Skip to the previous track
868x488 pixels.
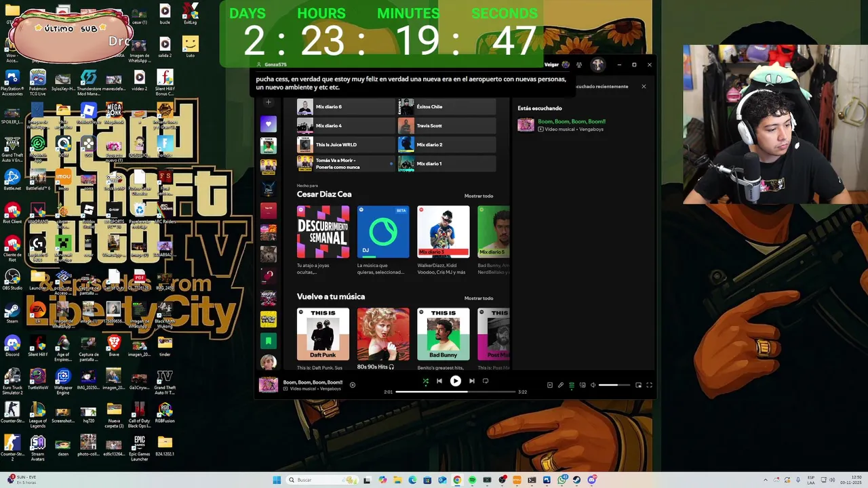pos(439,381)
